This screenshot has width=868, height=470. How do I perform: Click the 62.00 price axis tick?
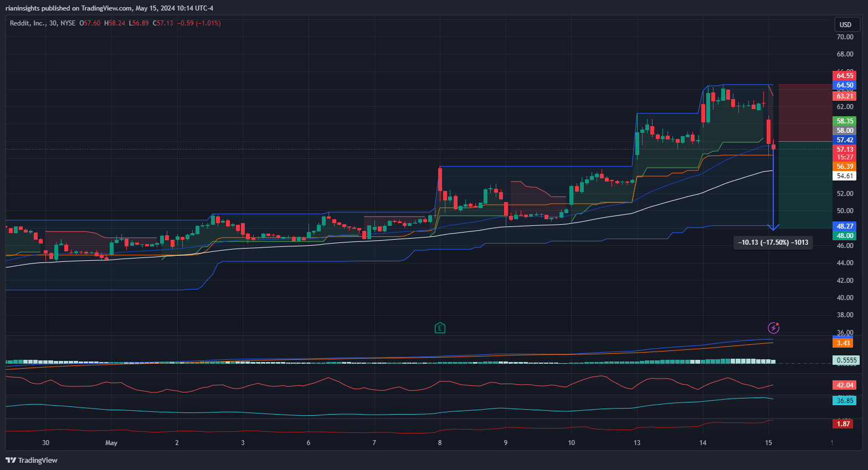pos(845,107)
